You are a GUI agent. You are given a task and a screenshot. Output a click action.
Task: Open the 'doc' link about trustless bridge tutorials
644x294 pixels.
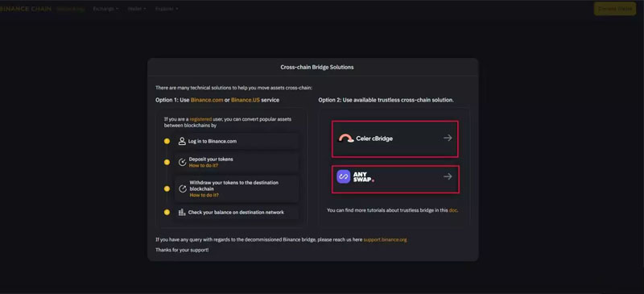tap(452, 210)
